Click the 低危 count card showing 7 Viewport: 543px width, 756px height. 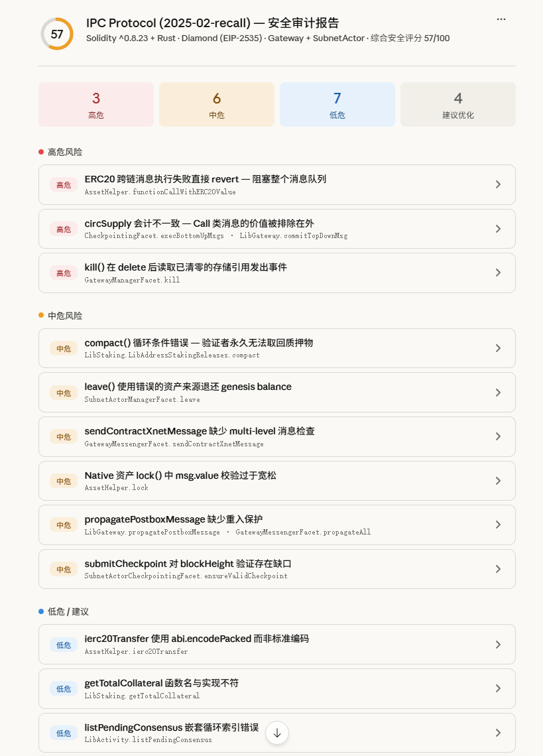tap(337, 103)
